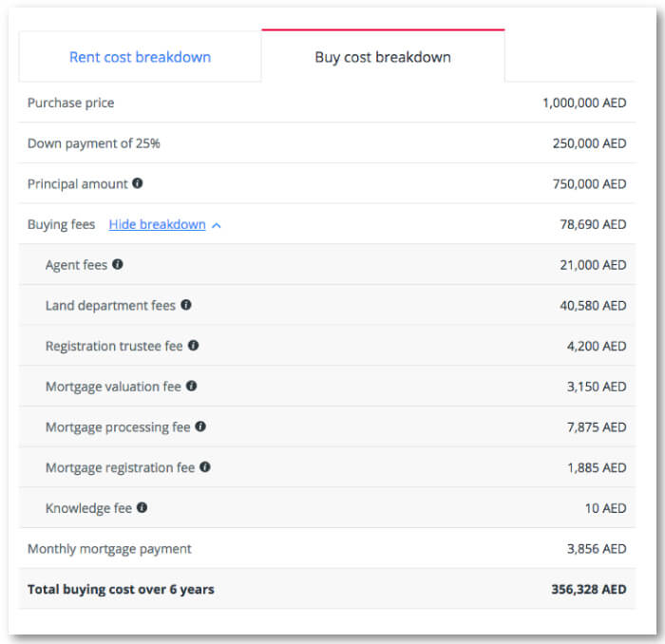Click the Hide breakdown link
Image resolution: width=665 pixels, height=644 pixels.
(158, 224)
